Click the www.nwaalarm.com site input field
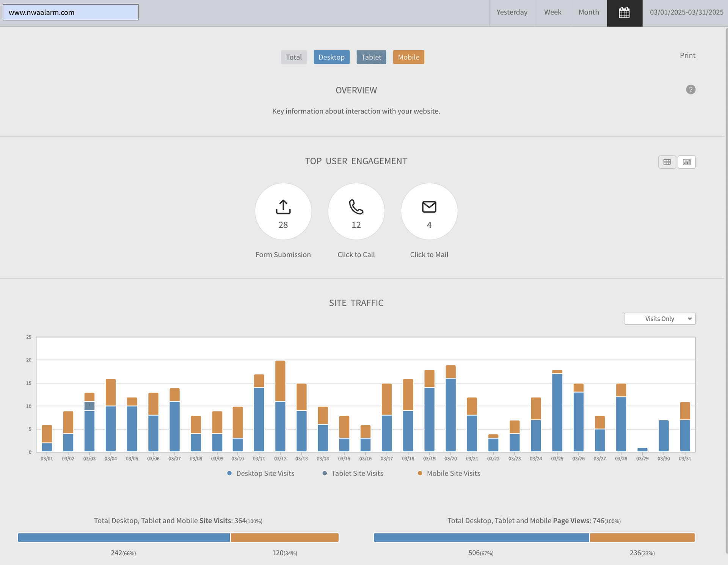Image resolution: width=728 pixels, height=565 pixels. pos(71,13)
